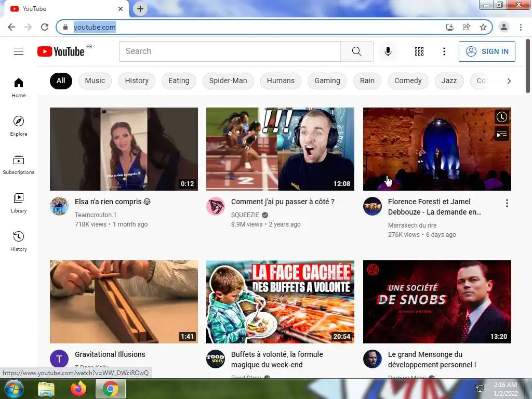Image resolution: width=532 pixels, height=399 pixels.
Task: Open the YouTube apps grid icon
Action: [419, 51]
